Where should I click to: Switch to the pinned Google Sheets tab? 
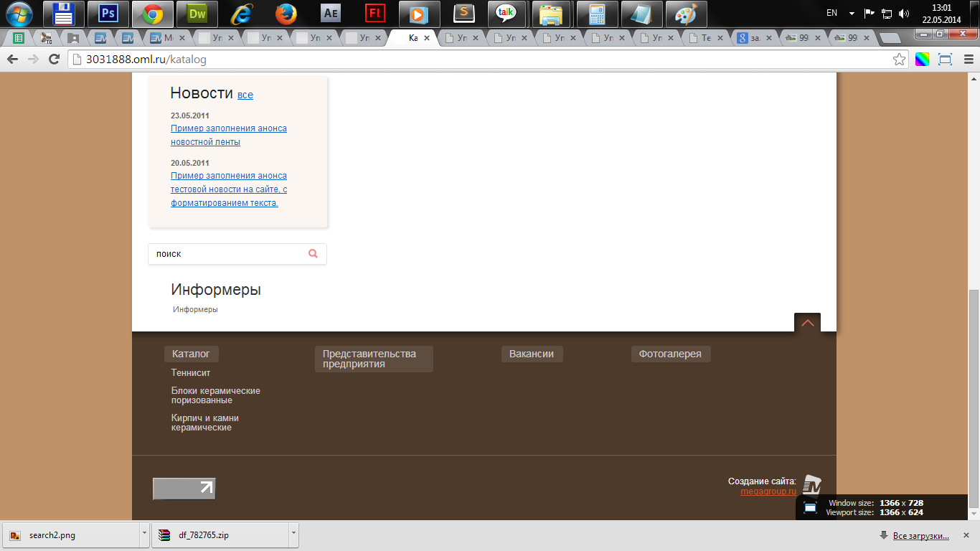[18, 38]
